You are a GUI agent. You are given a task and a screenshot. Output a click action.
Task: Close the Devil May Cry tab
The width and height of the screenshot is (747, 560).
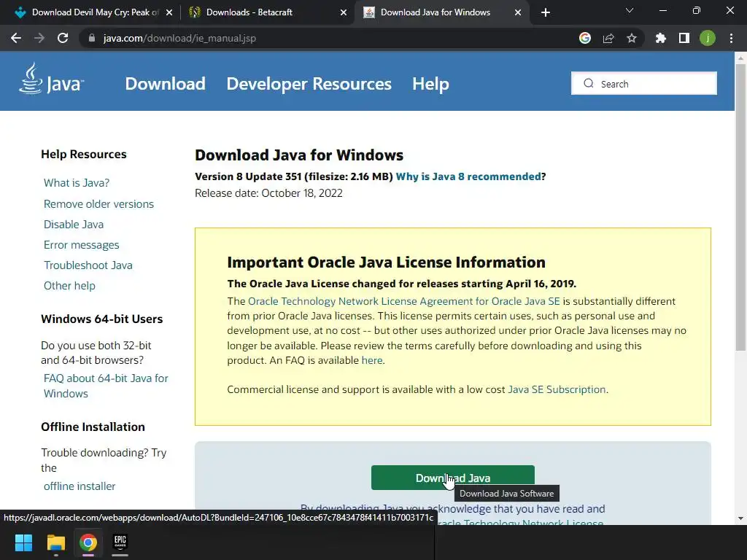[169, 12]
